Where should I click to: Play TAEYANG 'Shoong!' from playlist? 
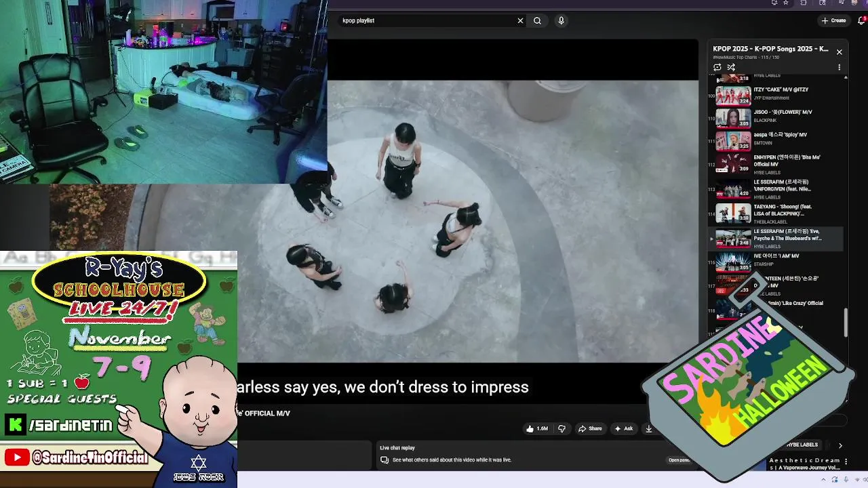point(776,213)
